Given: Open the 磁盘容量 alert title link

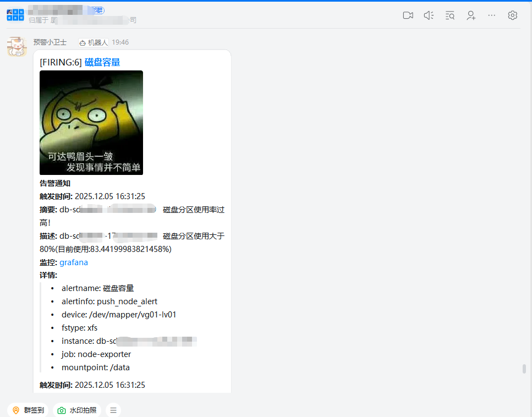Looking at the screenshot, I should (x=101, y=62).
